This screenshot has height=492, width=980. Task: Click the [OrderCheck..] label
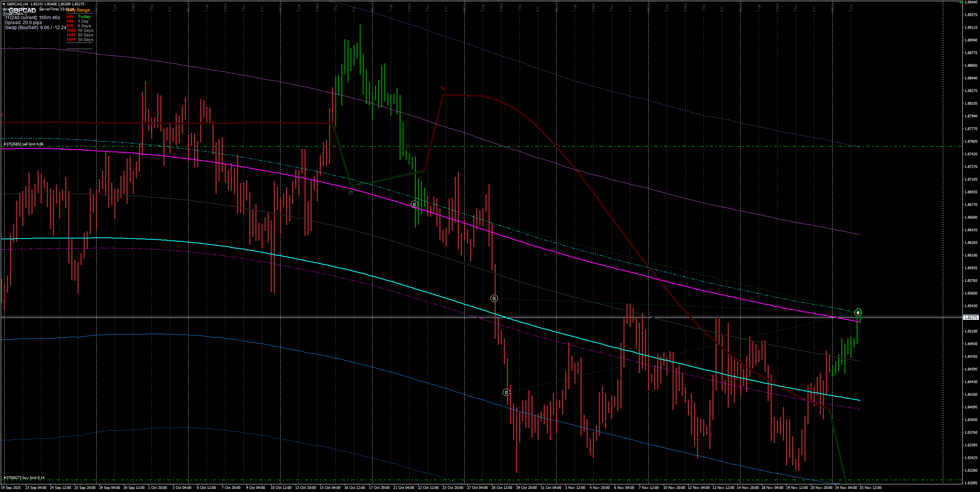point(15,14)
